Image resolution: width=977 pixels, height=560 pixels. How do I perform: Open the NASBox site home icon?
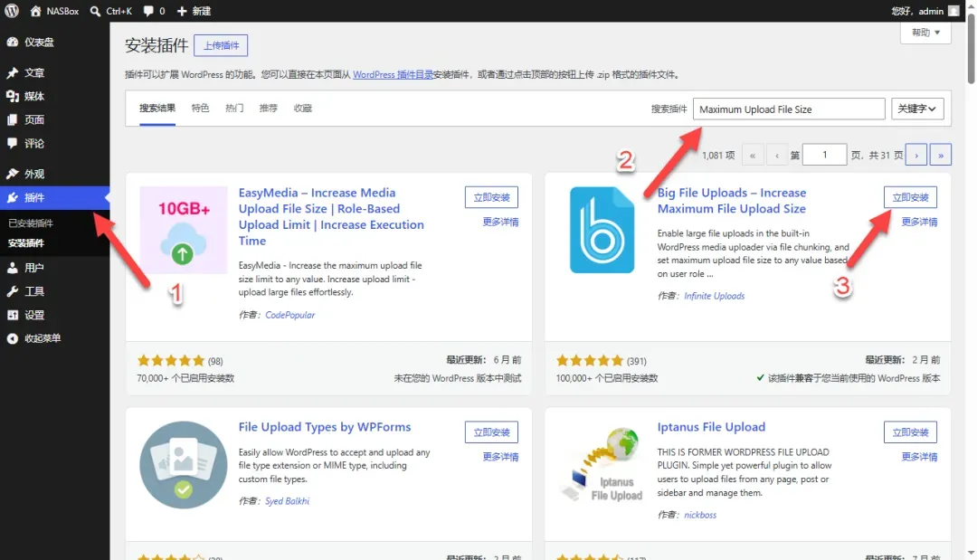(35, 11)
